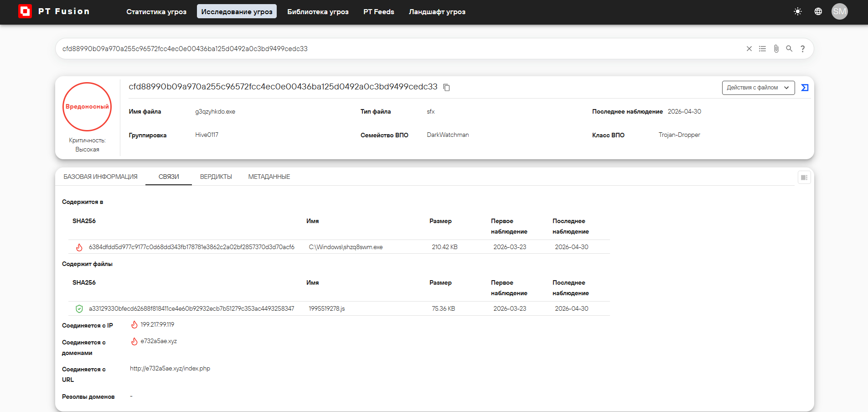868x412 pixels.
Task: Click inside the hash search input field
Action: tap(401, 49)
